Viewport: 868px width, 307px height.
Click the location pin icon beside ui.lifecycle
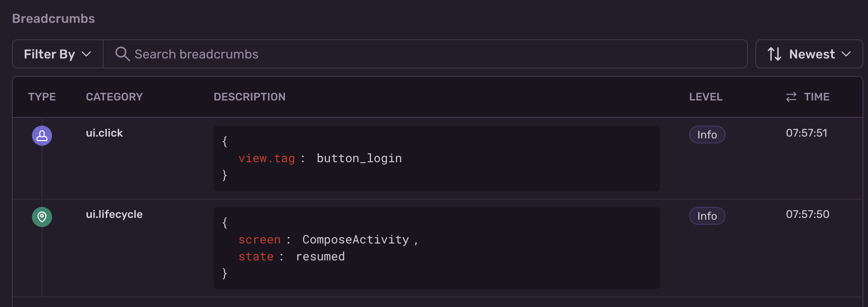42,217
